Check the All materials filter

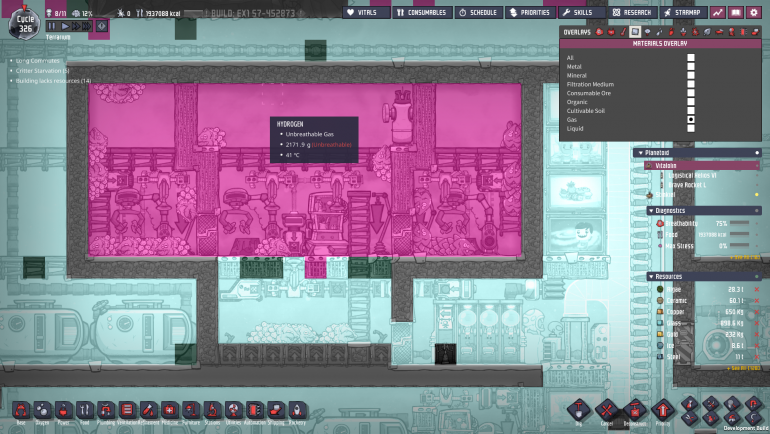pos(691,57)
